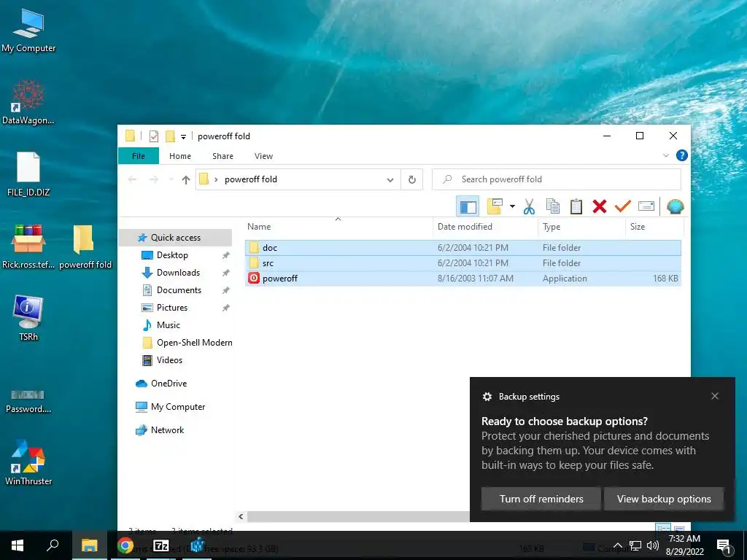The width and height of the screenshot is (747, 560).
Task: Click the DataWagon desktop shortcut
Action: [28, 102]
